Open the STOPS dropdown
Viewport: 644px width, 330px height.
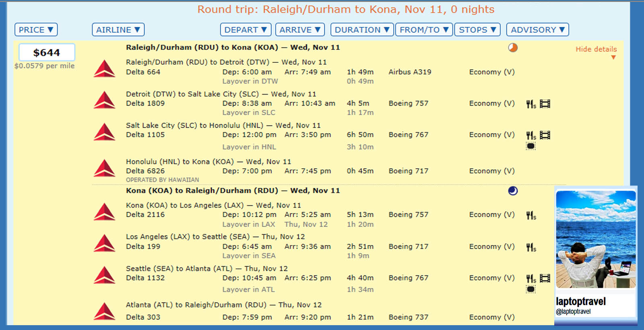[x=477, y=30]
